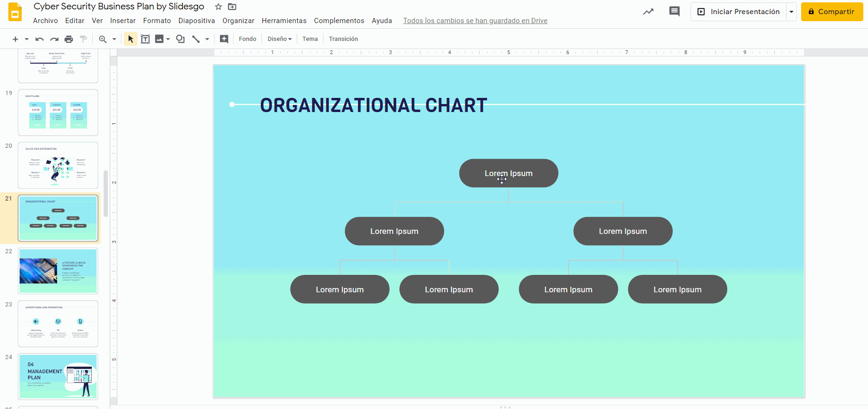Expand the presentation options dropdown arrow

(x=791, y=12)
